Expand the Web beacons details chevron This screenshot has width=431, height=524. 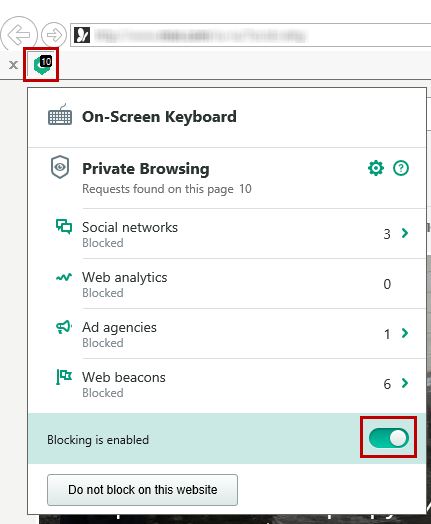[x=405, y=383]
